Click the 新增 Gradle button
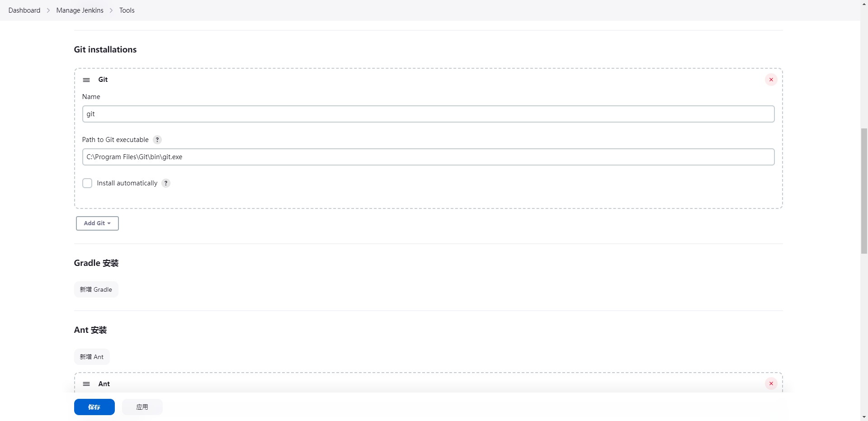Screen dimensions: 868x421 tap(96, 289)
